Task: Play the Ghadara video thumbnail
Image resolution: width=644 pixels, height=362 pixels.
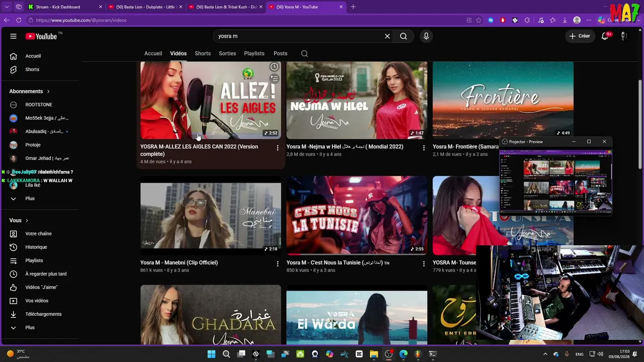Action: point(211,315)
